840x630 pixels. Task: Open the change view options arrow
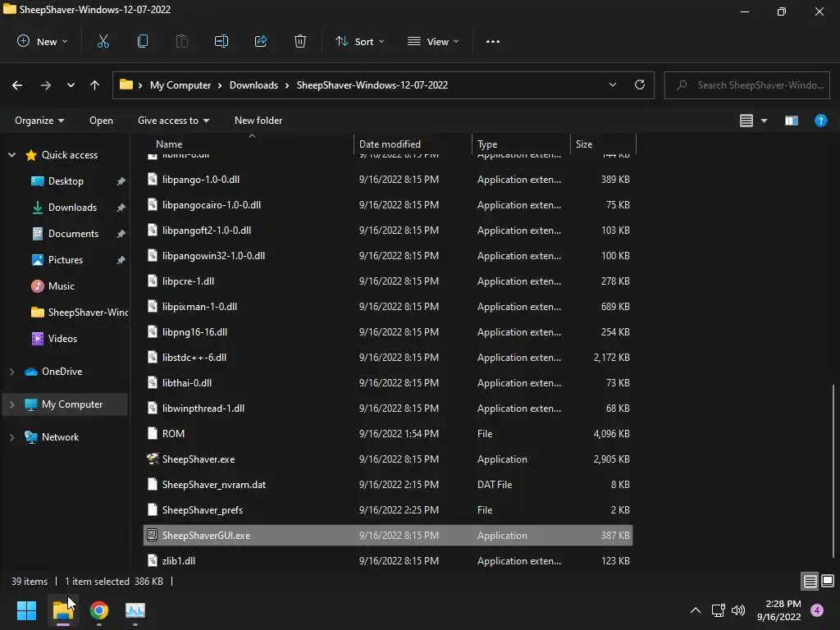pyautogui.click(x=764, y=121)
